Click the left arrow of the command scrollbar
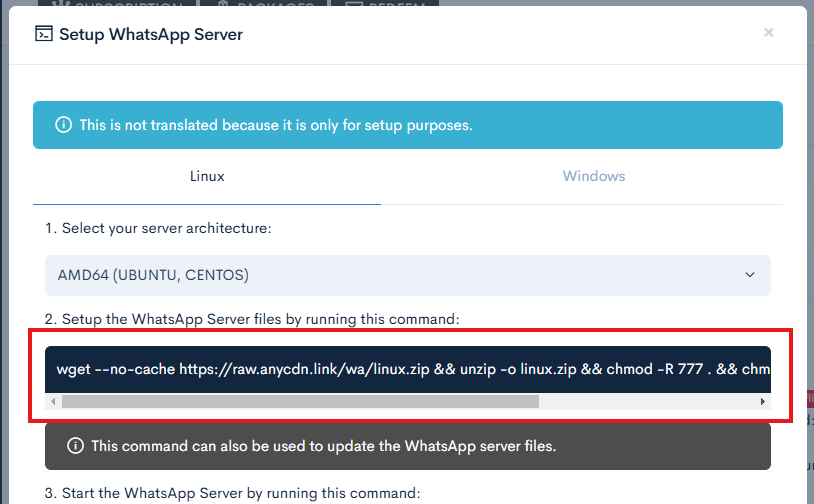 [52, 401]
